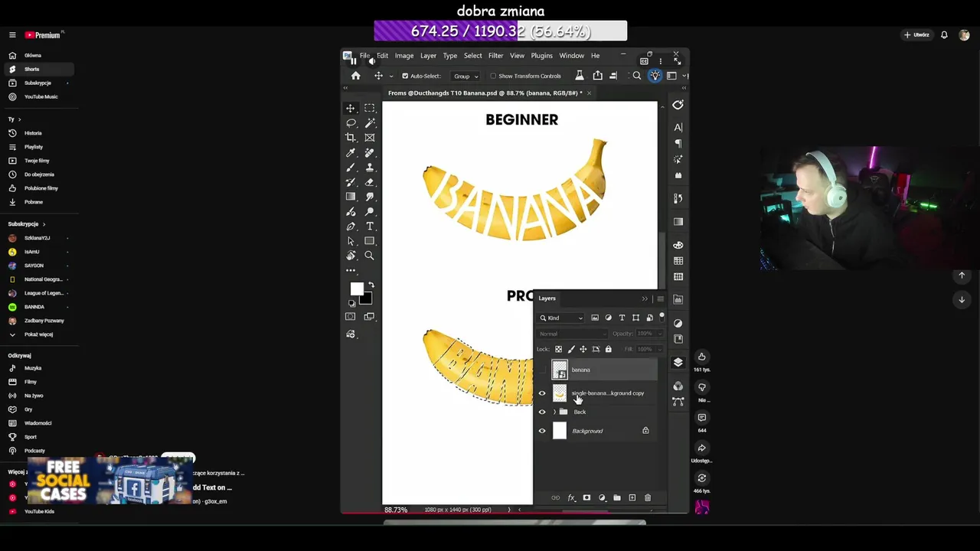
Task: Open the Plugins menu
Action: [x=541, y=56]
